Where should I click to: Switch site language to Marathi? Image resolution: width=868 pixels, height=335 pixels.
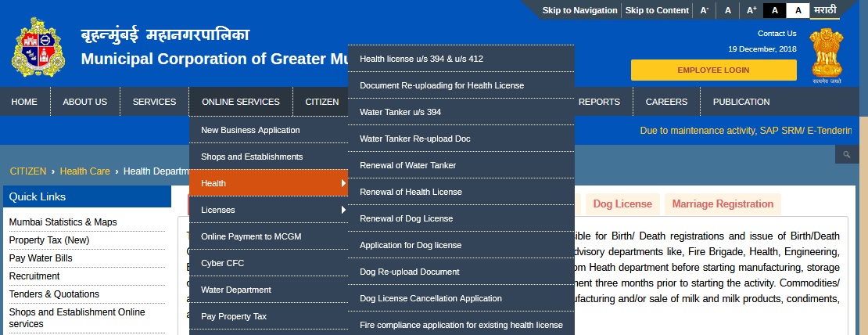point(824,10)
